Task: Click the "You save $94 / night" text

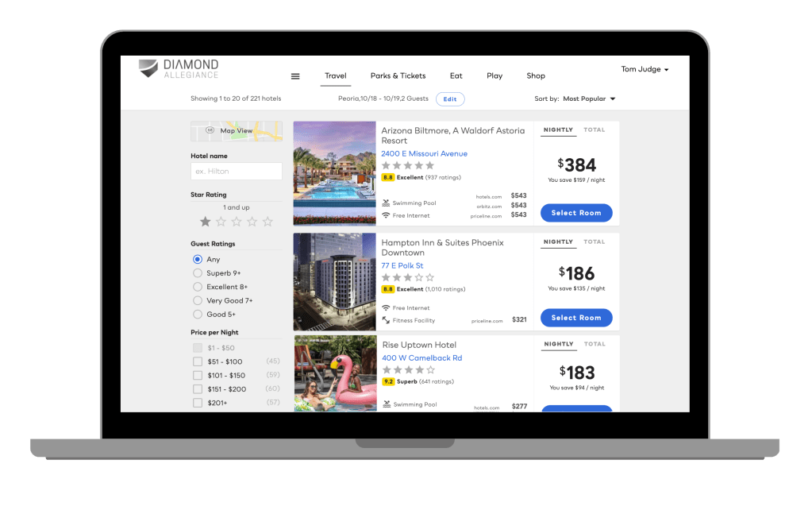Action: pos(577,388)
